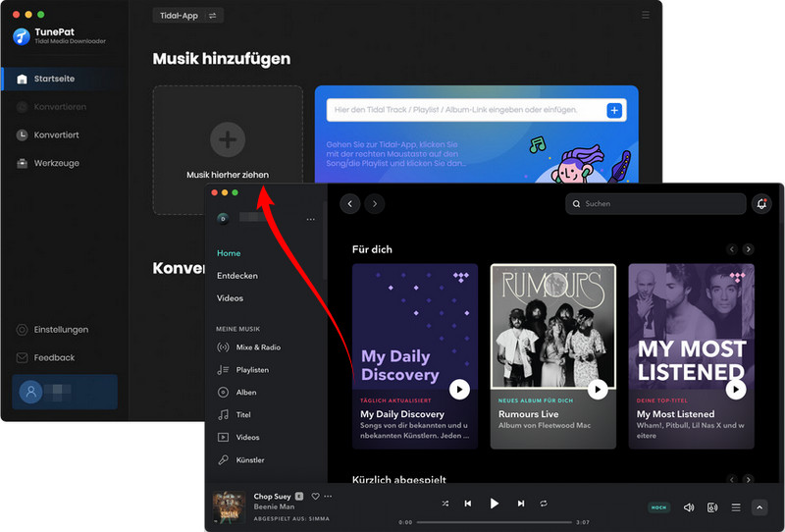Open the My Daily Discovery cover
This screenshot has width=785, height=532.
pyautogui.click(x=415, y=326)
